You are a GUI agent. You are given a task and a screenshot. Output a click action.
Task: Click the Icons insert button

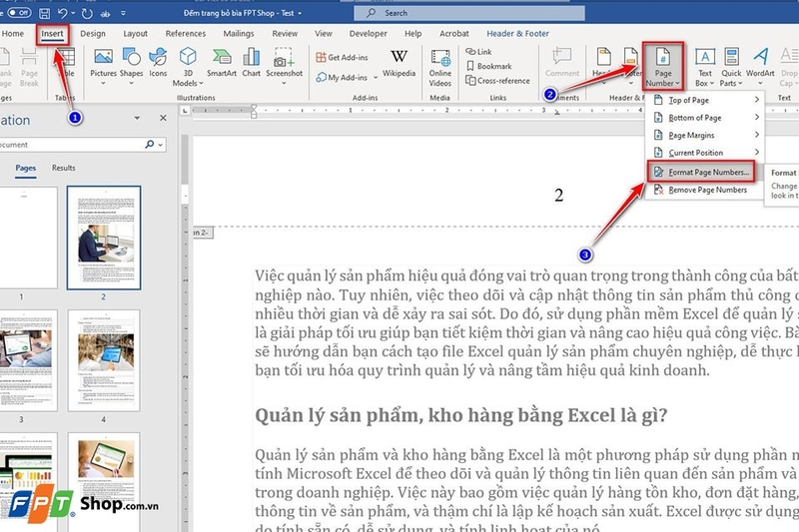coord(158,63)
